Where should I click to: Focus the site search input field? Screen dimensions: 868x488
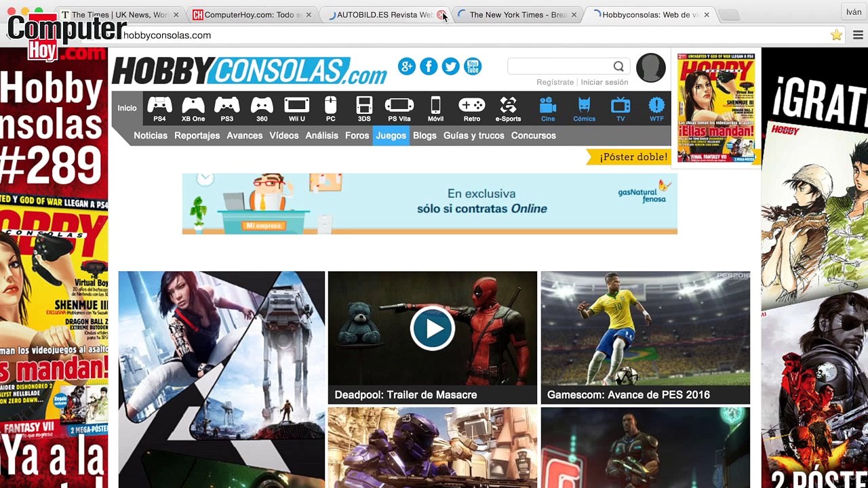pyautogui.click(x=559, y=66)
